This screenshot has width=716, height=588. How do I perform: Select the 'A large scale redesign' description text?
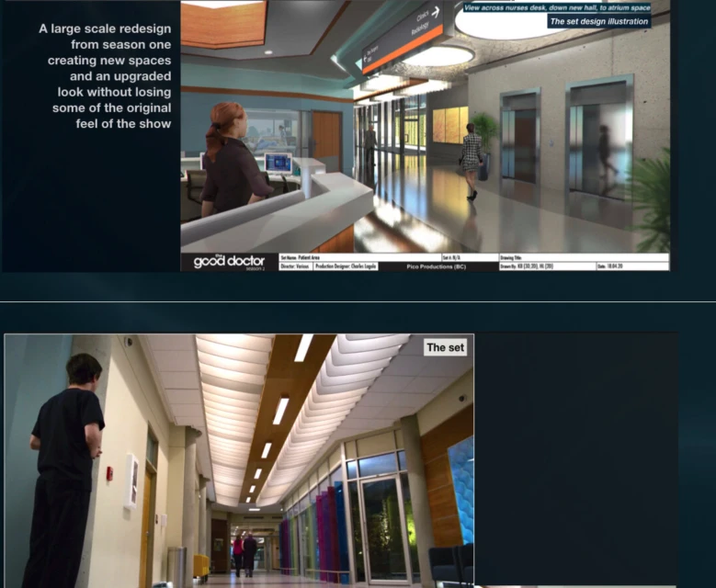pyautogui.click(x=105, y=76)
